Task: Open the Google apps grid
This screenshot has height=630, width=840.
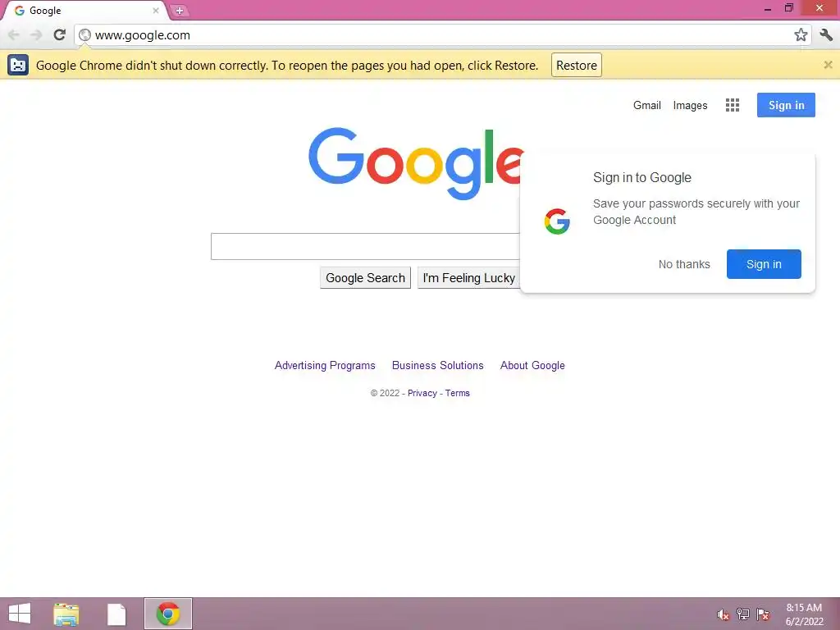Action: (x=733, y=105)
